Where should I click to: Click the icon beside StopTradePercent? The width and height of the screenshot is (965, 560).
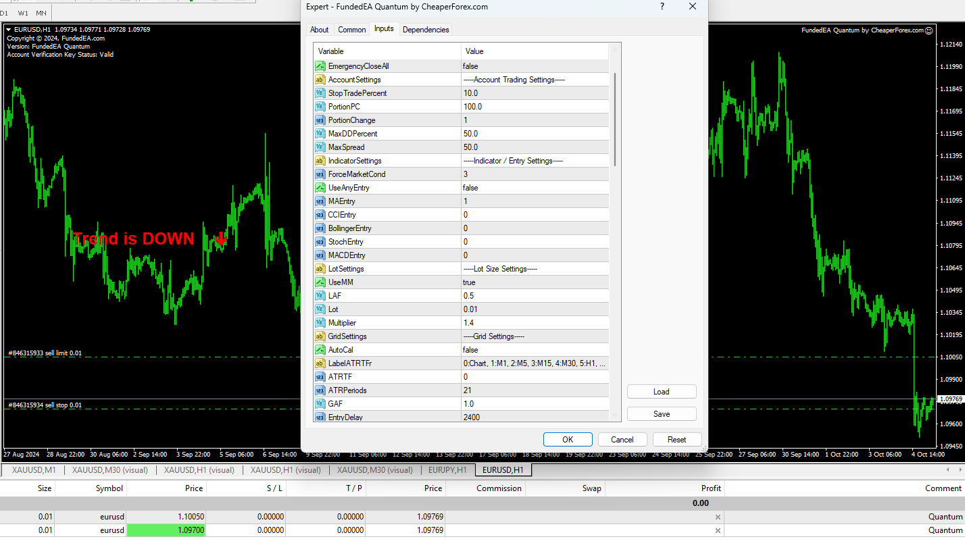coord(320,93)
